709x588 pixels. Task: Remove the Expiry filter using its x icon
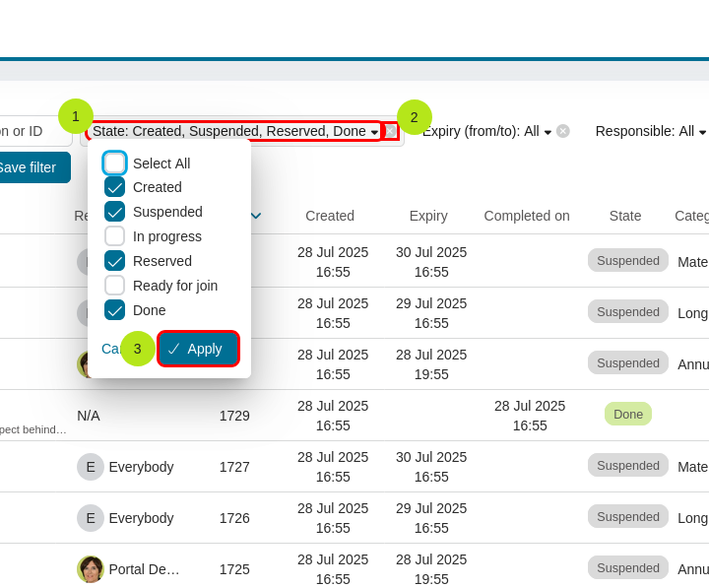click(x=563, y=131)
